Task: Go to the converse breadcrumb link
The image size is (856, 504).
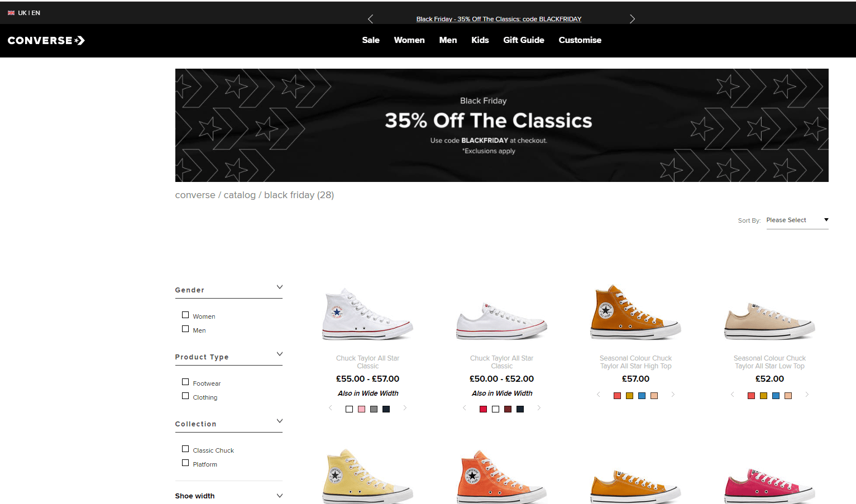Action: (195, 195)
